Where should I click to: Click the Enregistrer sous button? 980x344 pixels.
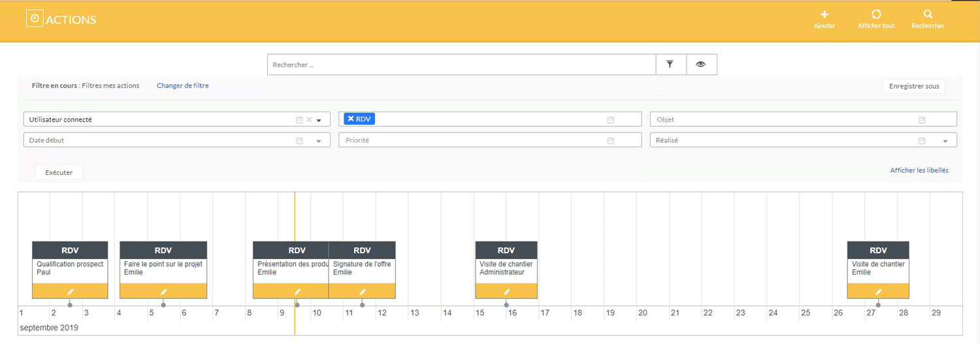[913, 86]
